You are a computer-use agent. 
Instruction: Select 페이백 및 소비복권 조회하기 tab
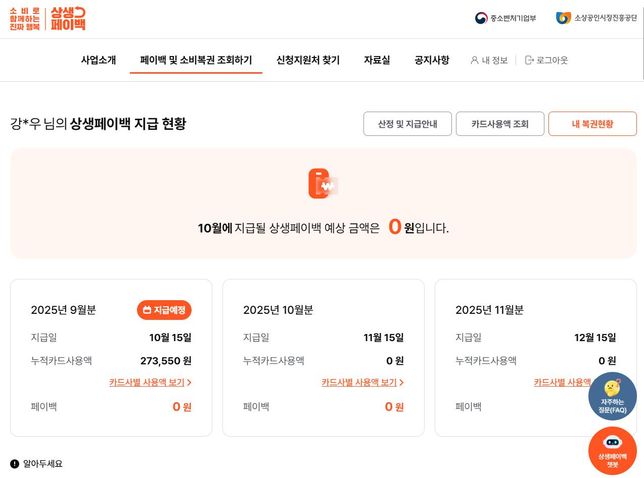click(x=196, y=60)
